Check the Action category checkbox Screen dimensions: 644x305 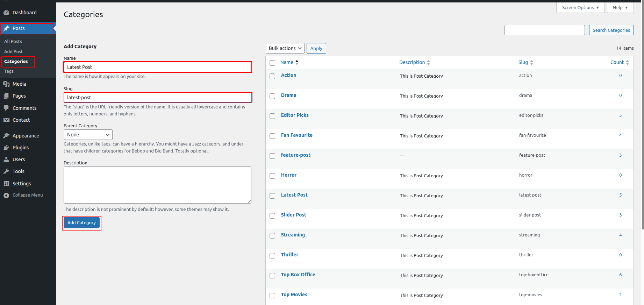[x=272, y=76]
